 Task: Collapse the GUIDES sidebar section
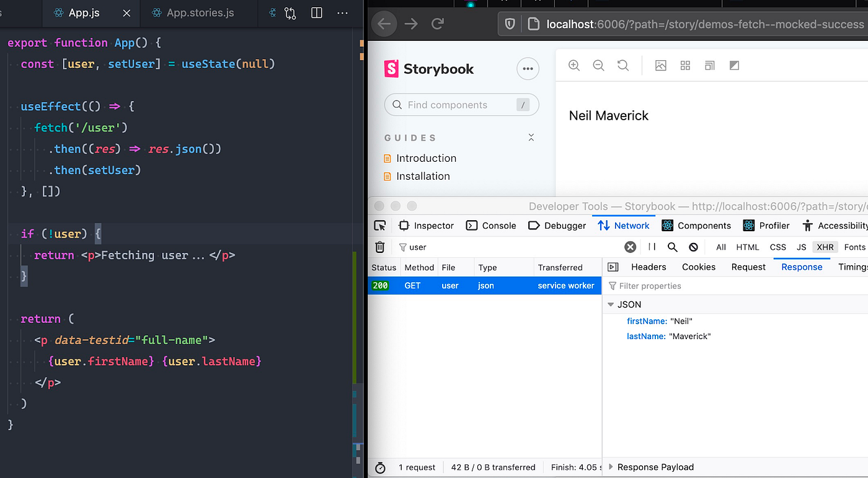(x=531, y=138)
